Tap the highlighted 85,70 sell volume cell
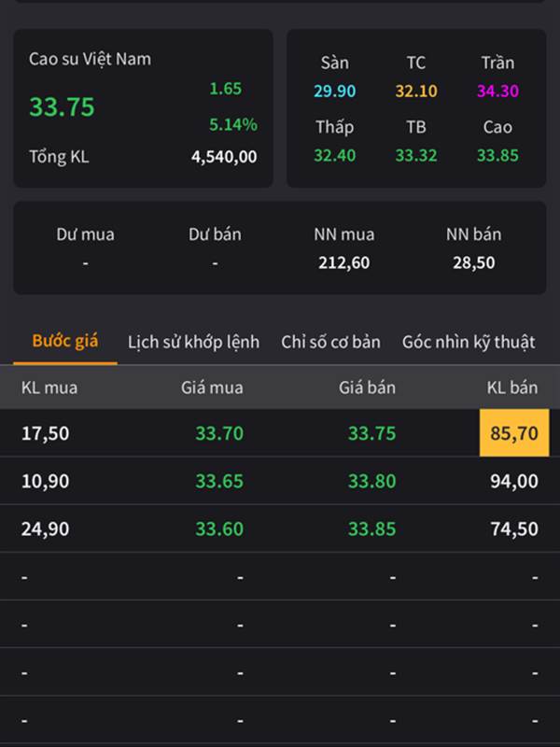Viewport: 560px width, 747px height. (x=514, y=432)
